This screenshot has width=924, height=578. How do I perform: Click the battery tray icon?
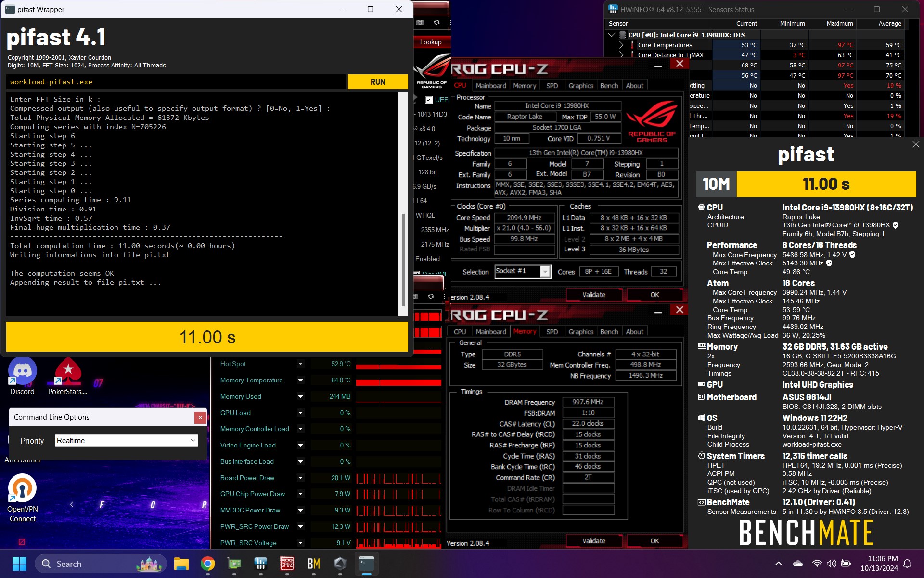846,564
